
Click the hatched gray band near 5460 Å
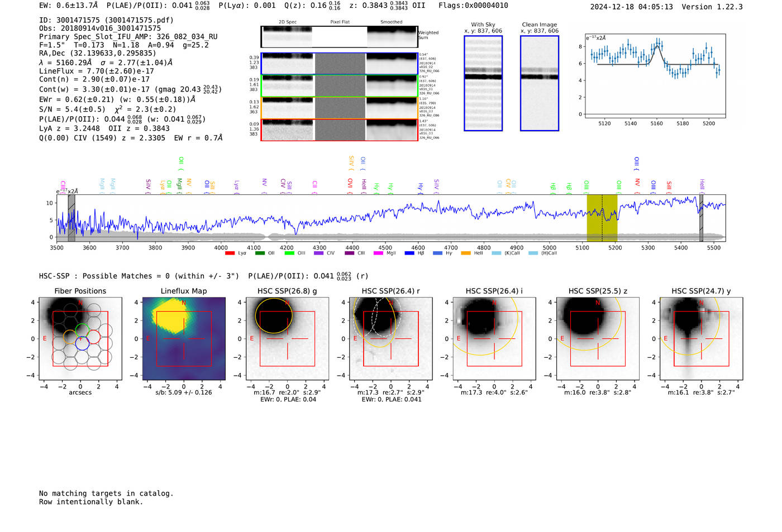pyautogui.click(x=701, y=218)
